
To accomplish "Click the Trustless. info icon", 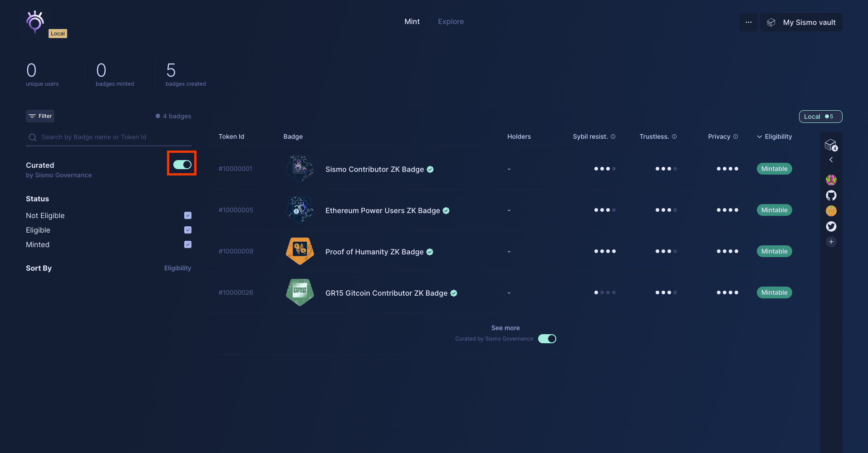I will [674, 136].
